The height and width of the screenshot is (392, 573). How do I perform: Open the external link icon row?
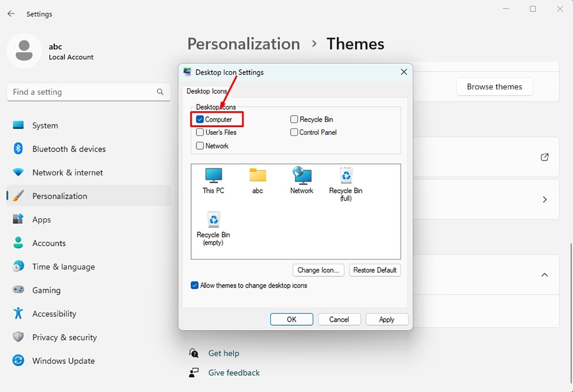click(x=544, y=157)
